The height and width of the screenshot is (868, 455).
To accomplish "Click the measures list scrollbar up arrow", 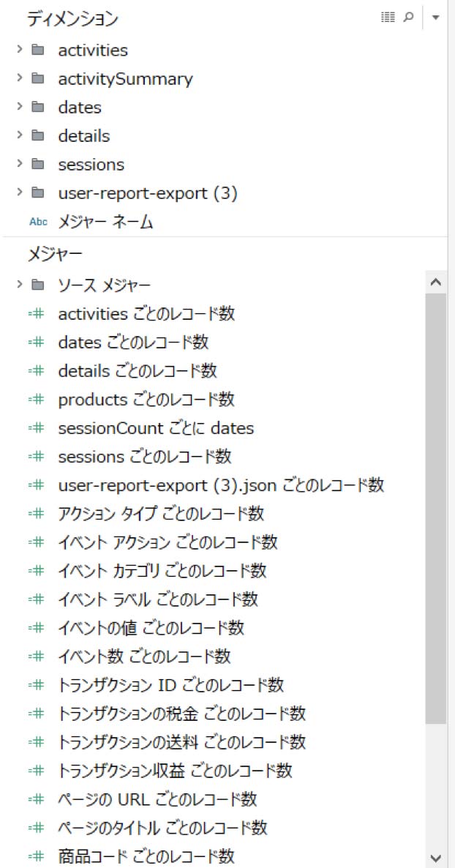I will coord(436,282).
